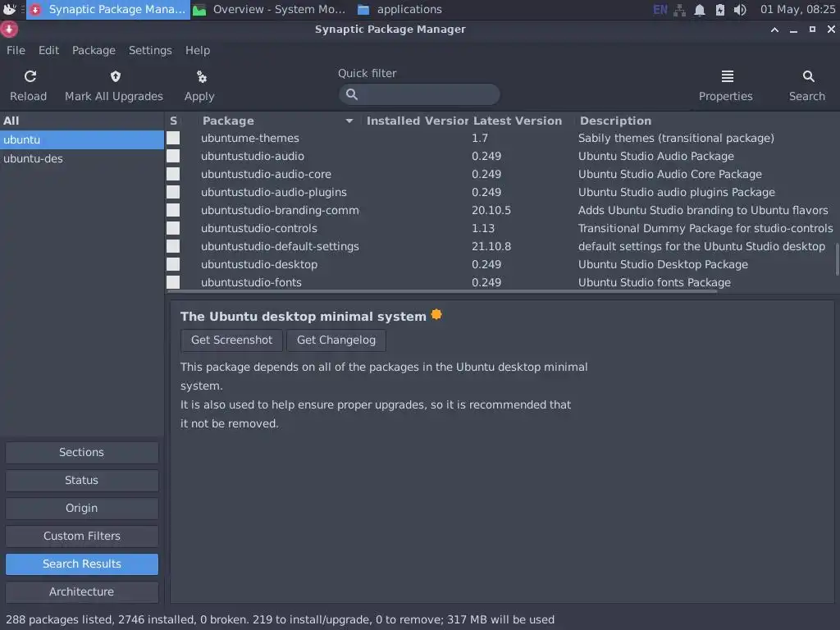Select the ubuntustudio-desktop package name

pyautogui.click(x=259, y=265)
